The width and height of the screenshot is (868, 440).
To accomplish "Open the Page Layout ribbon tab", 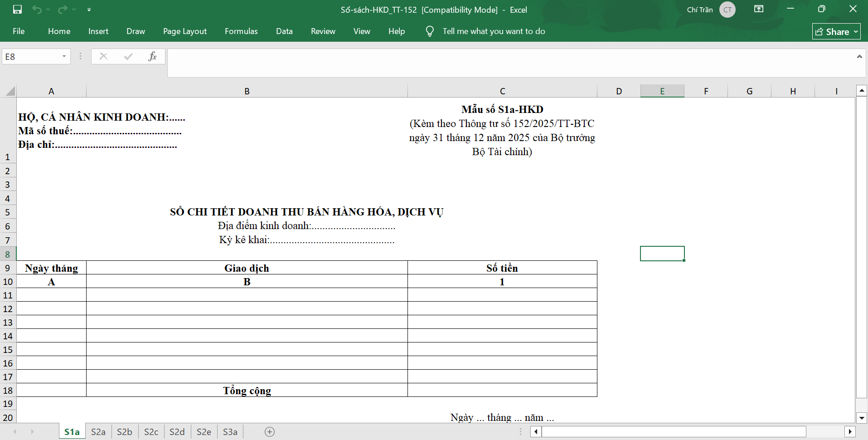I will coord(184,31).
